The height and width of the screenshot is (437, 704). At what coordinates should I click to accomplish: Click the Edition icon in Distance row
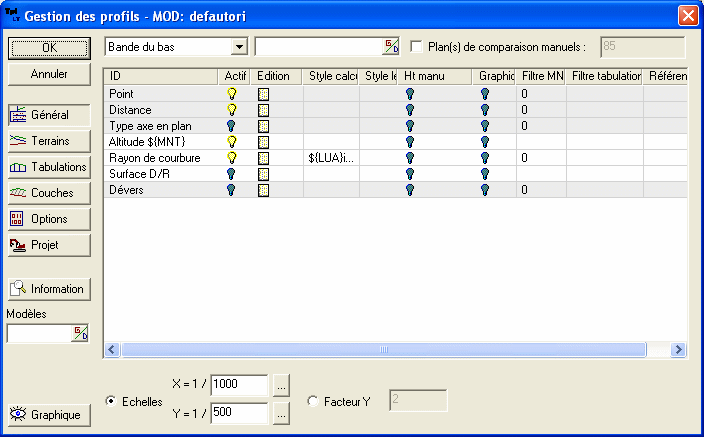(264, 110)
